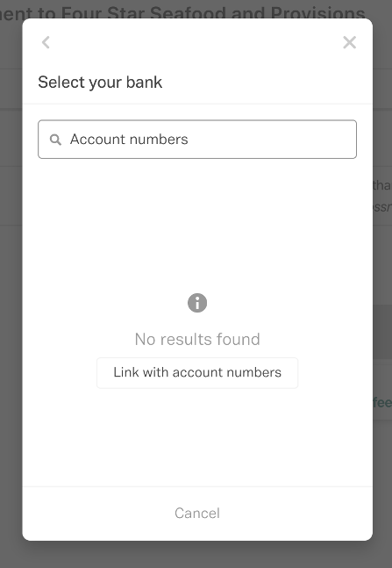This screenshot has height=568, width=392.
Task: Click the partially hidden italic text at right edge
Action: click(x=382, y=207)
